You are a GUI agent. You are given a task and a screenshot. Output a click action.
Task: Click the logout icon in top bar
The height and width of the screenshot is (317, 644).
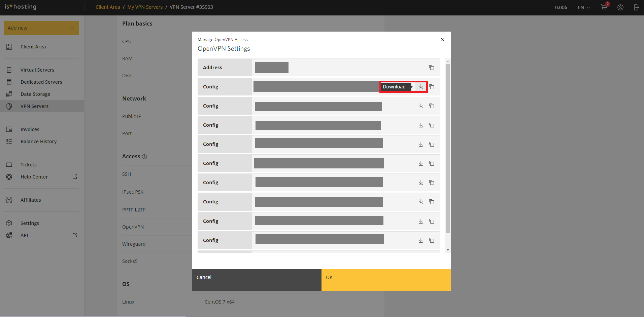tap(636, 7)
